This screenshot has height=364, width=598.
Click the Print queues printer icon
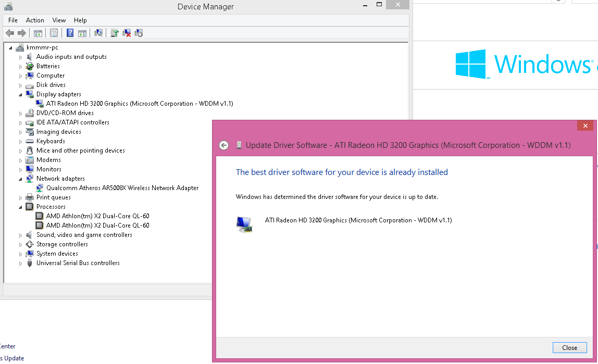pos(29,197)
